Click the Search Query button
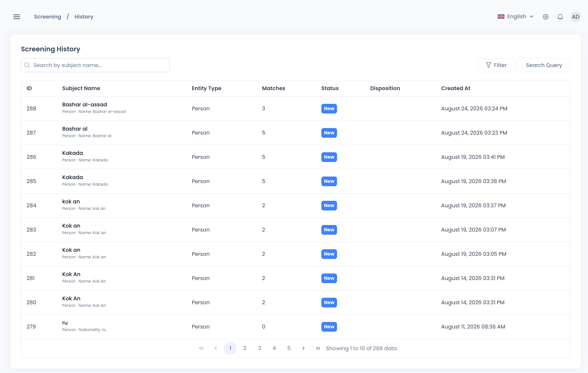The width and height of the screenshot is (588, 373). click(544, 65)
